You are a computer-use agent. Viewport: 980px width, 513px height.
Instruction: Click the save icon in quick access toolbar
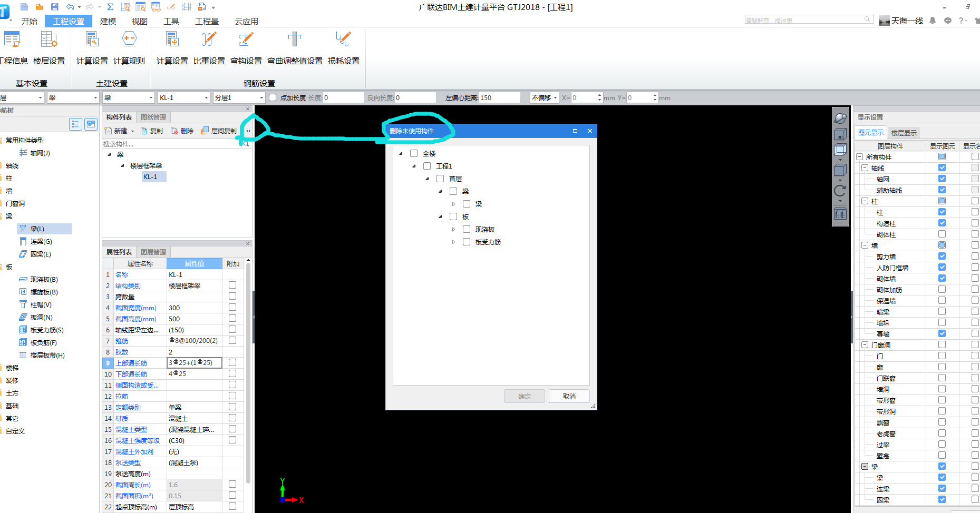[55, 6]
